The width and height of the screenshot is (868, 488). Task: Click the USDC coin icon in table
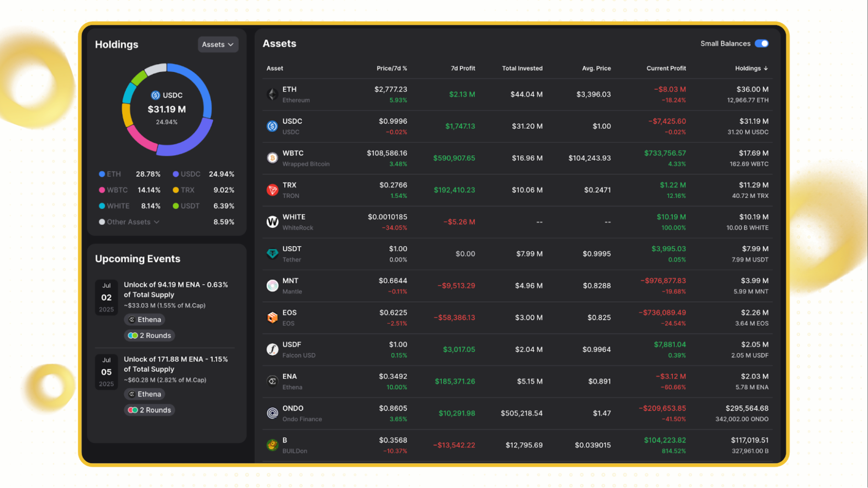coord(272,126)
